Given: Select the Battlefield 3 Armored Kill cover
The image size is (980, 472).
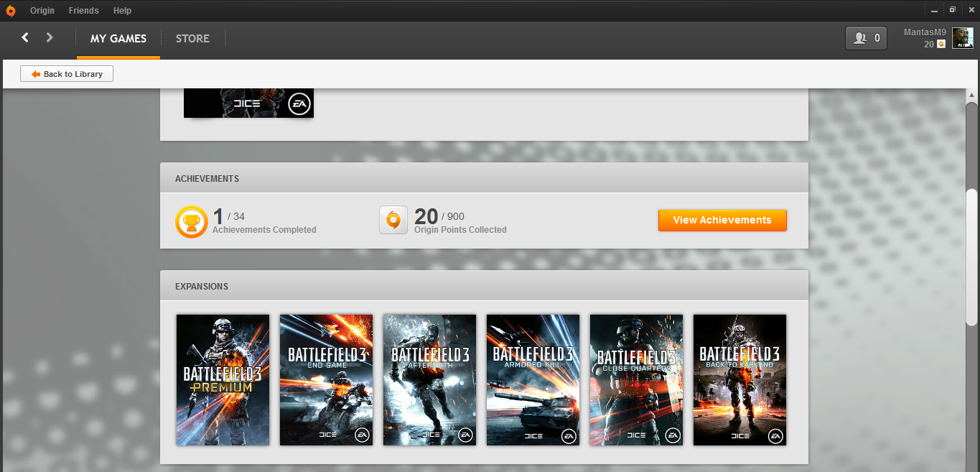Looking at the screenshot, I should point(533,380).
